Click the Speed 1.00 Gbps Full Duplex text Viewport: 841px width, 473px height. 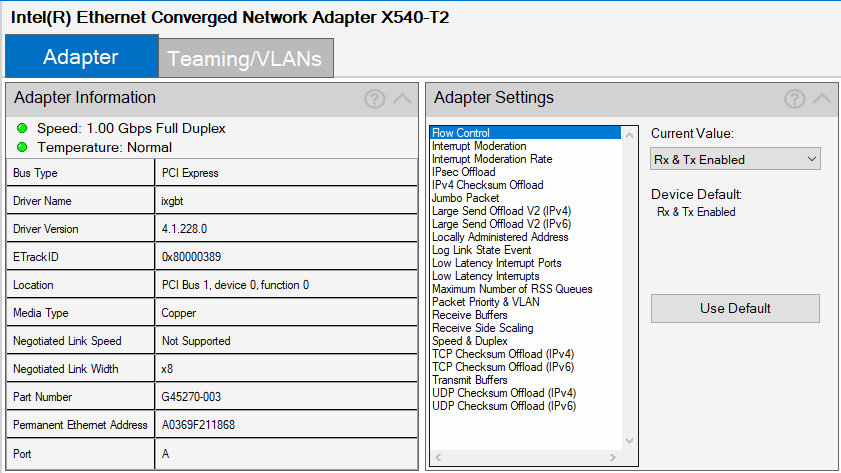pyautogui.click(x=131, y=128)
